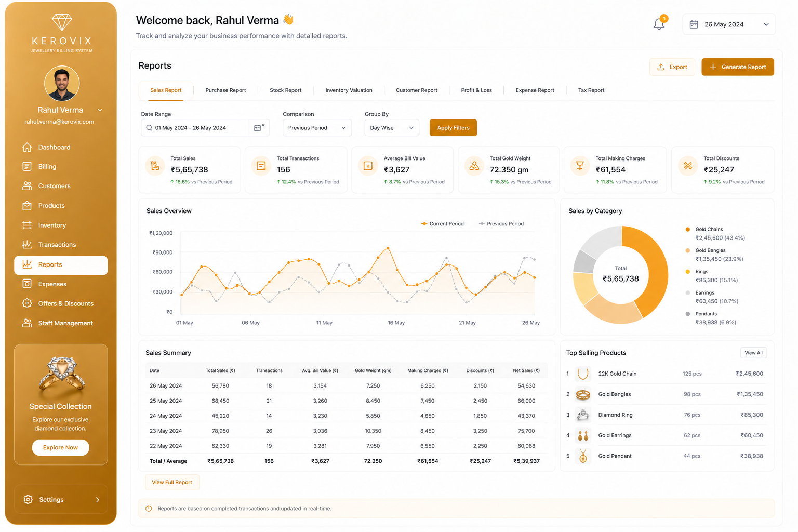Apply the selected filters
Screen dimensions: 798x532
tap(453, 128)
